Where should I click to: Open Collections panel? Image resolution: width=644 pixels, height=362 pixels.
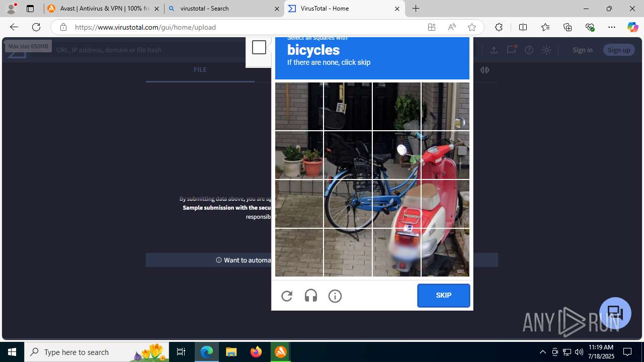click(568, 27)
